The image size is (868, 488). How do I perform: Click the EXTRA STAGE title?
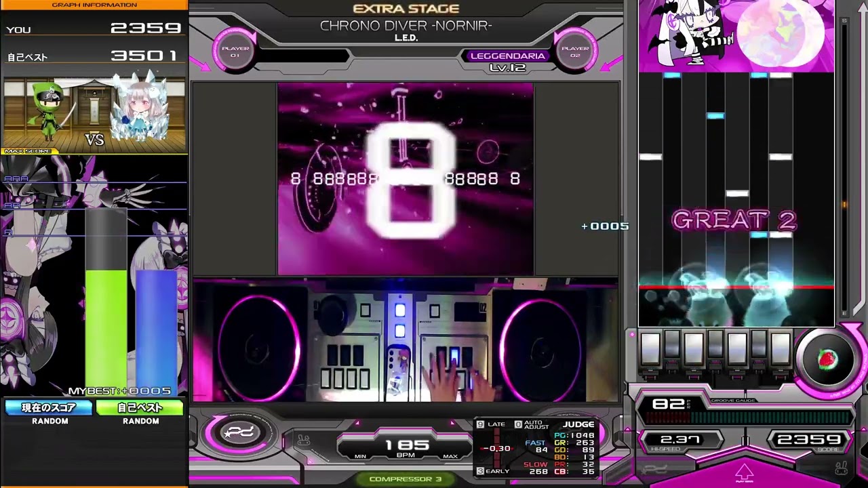coord(406,9)
